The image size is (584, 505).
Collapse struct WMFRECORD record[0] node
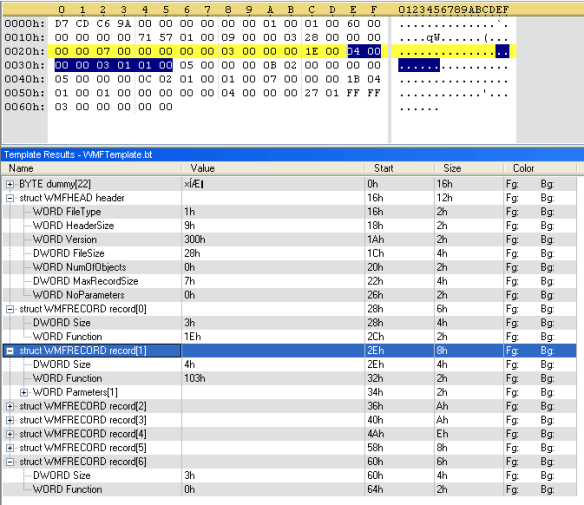[x=10, y=309]
